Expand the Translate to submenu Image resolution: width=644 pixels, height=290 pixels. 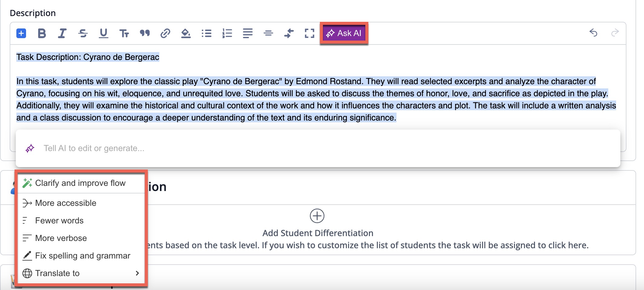pyautogui.click(x=81, y=273)
